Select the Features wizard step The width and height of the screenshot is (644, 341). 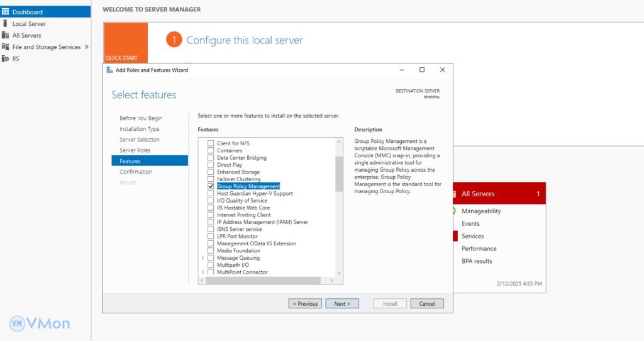point(150,160)
